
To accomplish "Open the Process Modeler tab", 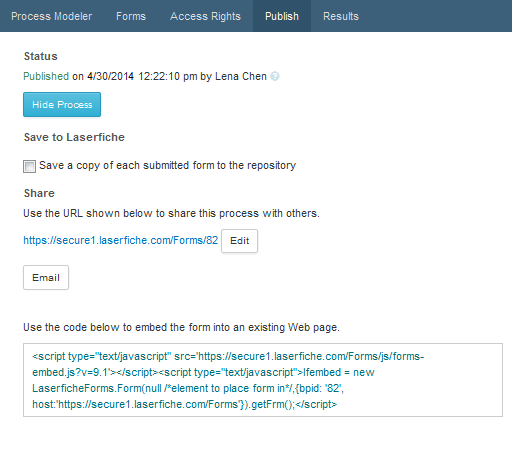I will [x=52, y=16].
